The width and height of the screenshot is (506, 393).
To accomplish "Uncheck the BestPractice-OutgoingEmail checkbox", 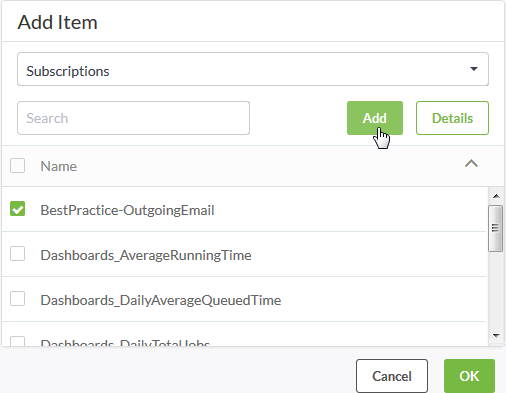I will pyautogui.click(x=17, y=209).
